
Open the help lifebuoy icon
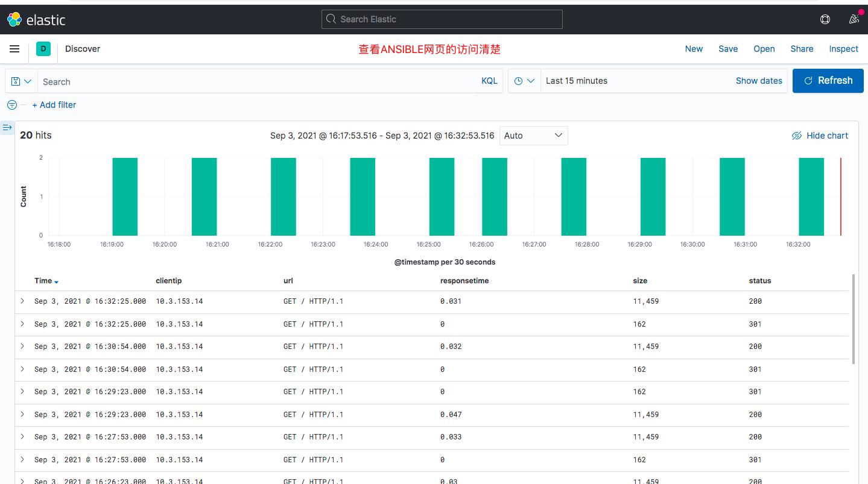(x=825, y=19)
